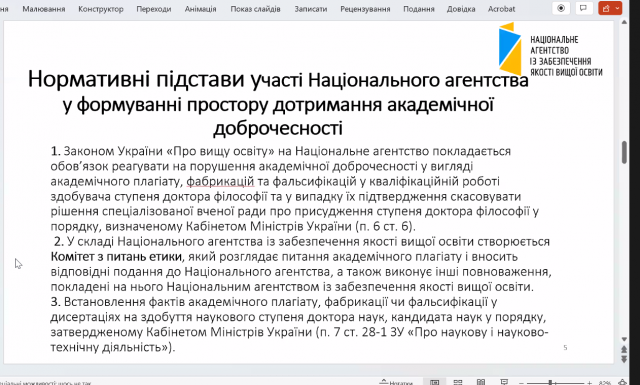Click the zoom percentage value
The image size is (640, 385).
click(x=605, y=383)
